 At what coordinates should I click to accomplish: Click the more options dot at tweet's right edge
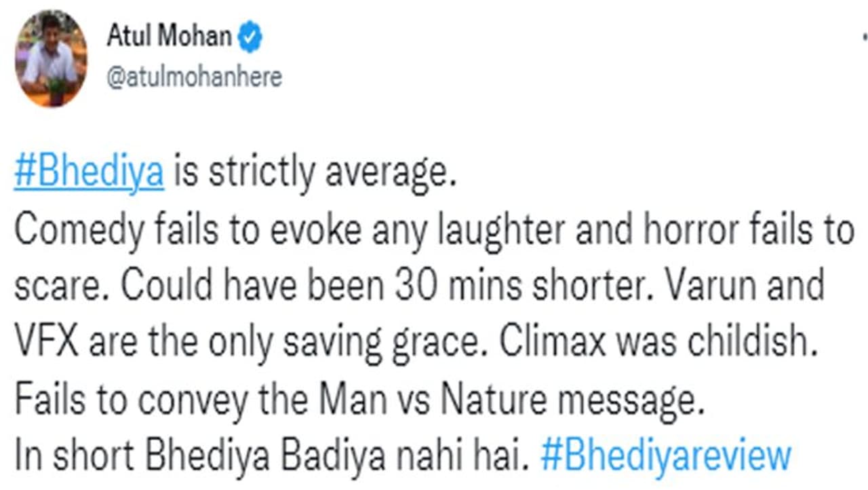pos(865,40)
